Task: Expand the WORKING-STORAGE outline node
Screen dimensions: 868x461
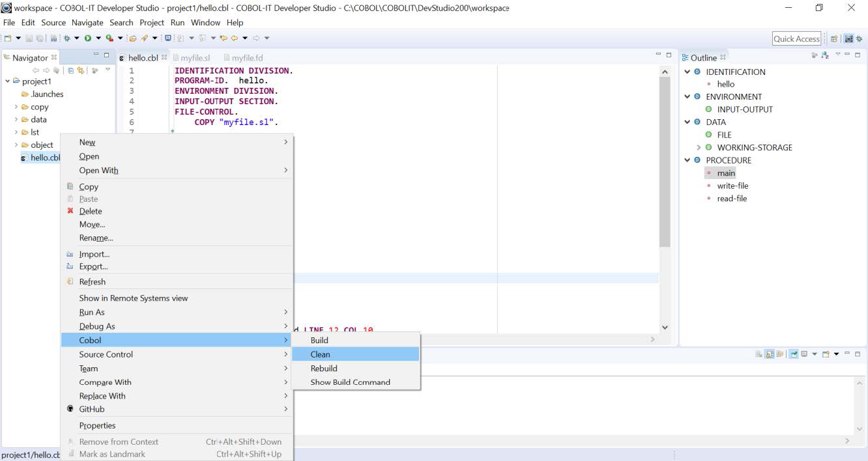Action: click(x=698, y=147)
